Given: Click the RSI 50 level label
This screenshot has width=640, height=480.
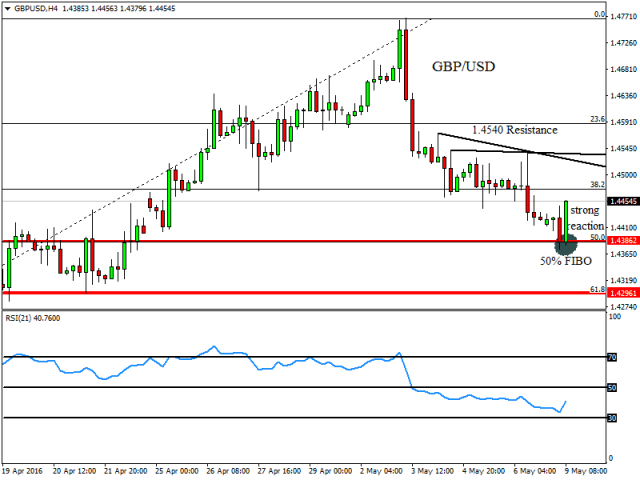Looking at the screenshot, I should pyautogui.click(x=612, y=387).
